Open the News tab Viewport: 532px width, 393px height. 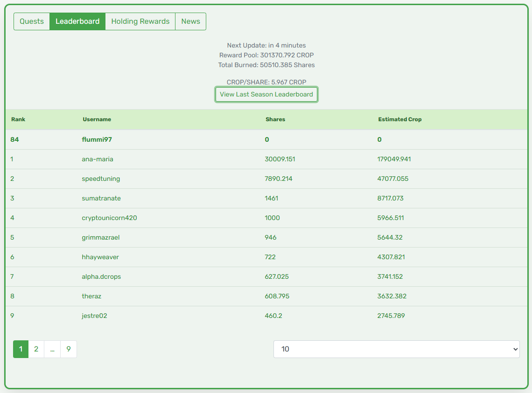tap(190, 21)
